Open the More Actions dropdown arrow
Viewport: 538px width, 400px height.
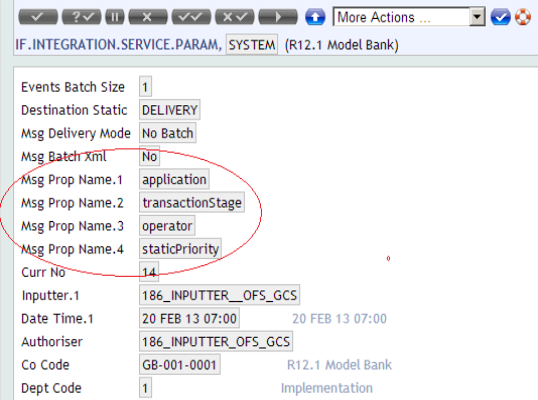pos(477,17)
